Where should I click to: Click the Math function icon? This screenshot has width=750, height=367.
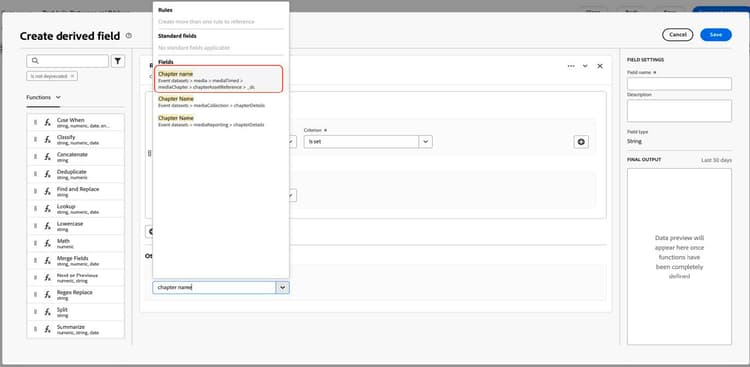click(x=47, y=243)
